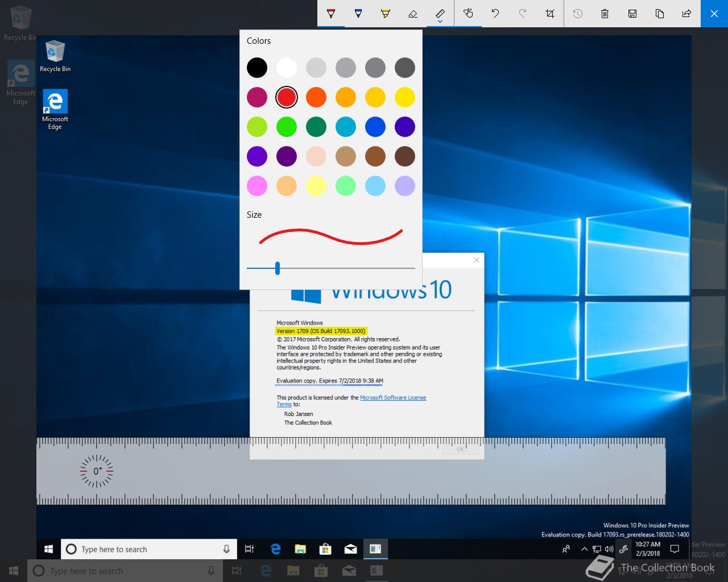The height and width of the screenshot is (582, 728).
Task: Redo the ink stroke
Action: click(523, 14)
